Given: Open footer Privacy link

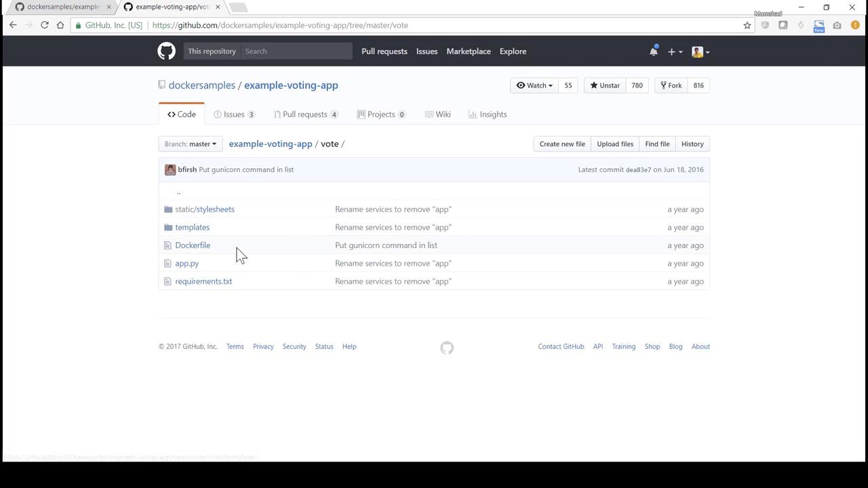Looking at the screenshot, I should (x=263, y=346).
